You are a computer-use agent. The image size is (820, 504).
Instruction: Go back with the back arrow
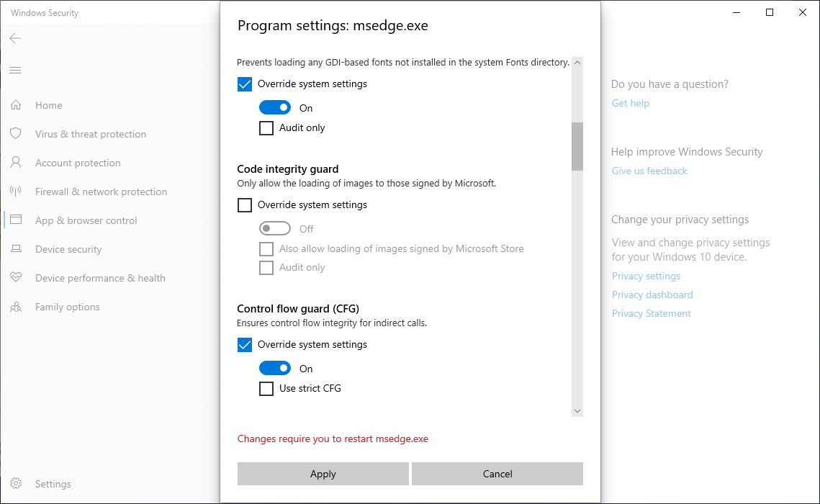[15, 38]
